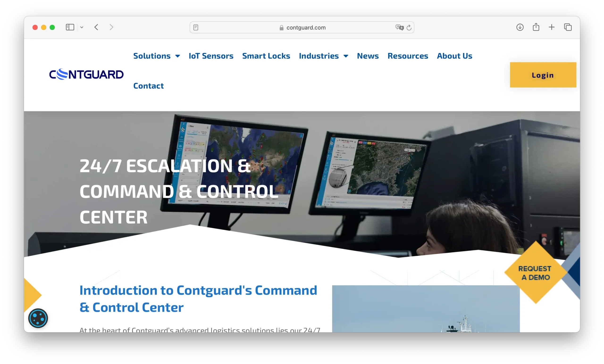This screenshot has height=364, width=604.
Task: Select the Contact nav link
Action: coord(148,85)
